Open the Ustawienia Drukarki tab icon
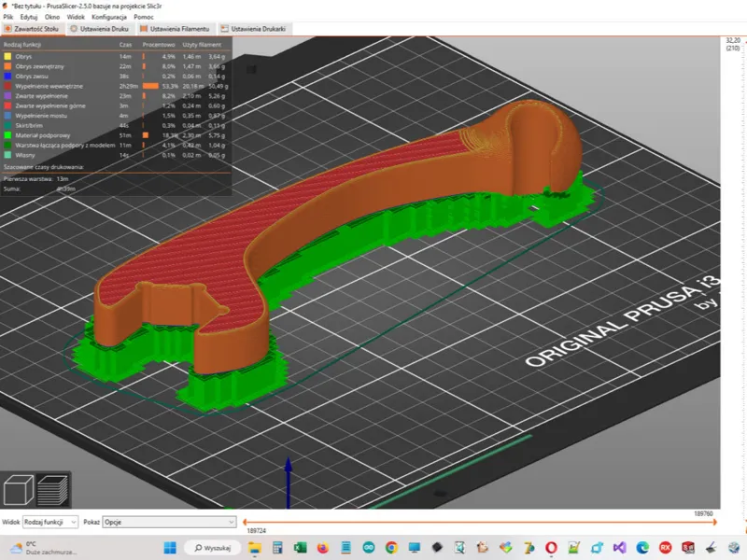Viewport: 747px width, 560px height. (224, 29)
